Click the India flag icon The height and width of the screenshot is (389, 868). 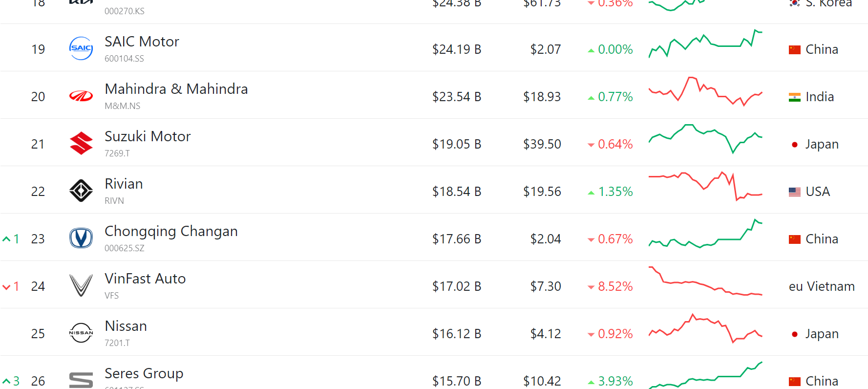pos(795,97)
